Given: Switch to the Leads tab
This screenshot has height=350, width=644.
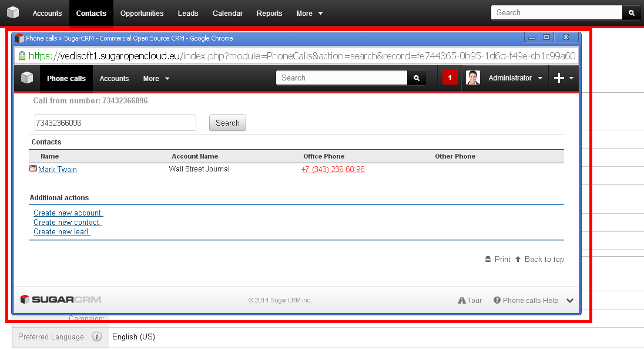Looking at the screenshot, I should coord(188,13).
